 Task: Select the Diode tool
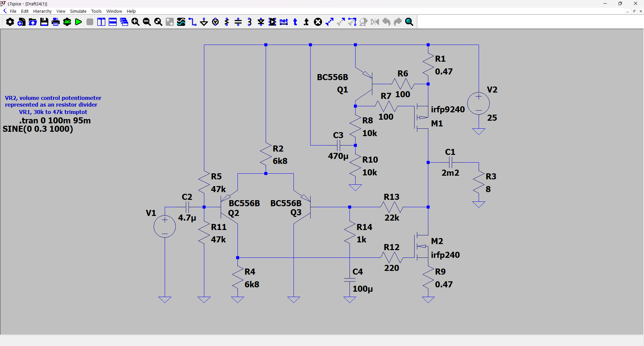261,22
